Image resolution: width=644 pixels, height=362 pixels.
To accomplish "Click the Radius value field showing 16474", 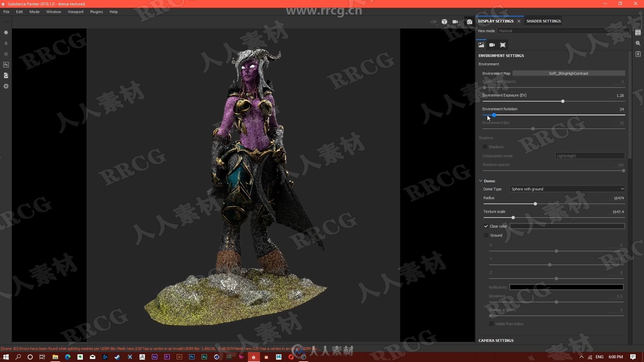I will (616, 198).
